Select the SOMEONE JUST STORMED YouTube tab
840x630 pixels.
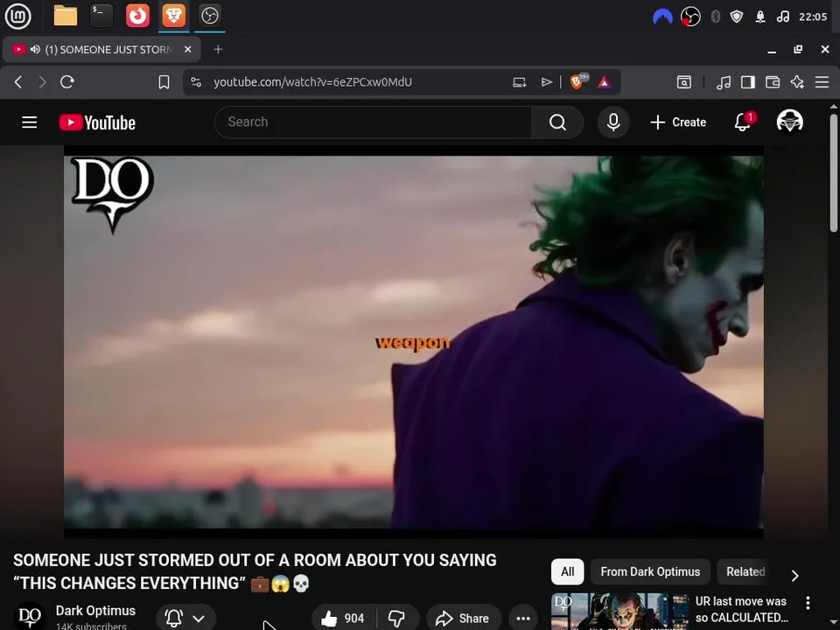click(101, 49)
